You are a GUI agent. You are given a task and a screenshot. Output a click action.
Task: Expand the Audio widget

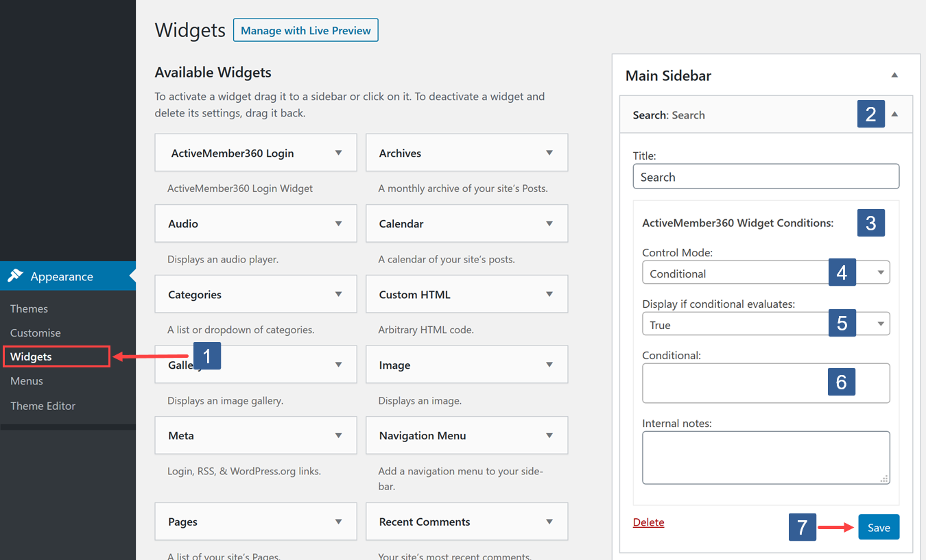[338, 223]
